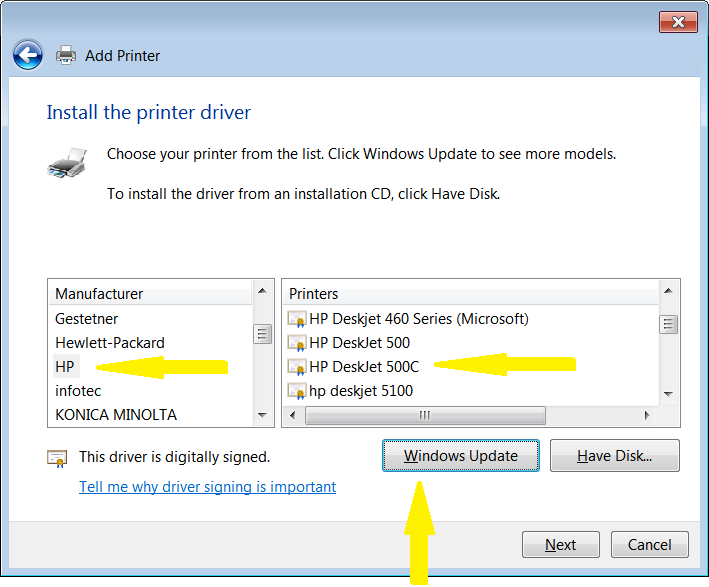This screenshot has width=709, height=587.
Task: Choose HP Deskjet 460 Series (Microsoft) printer
Action: click(x=419, y=319)
